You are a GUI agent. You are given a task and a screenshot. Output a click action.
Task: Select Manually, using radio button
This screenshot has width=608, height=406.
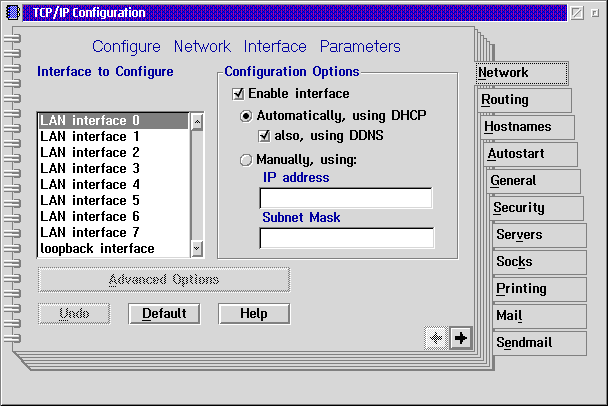[246, 159]
